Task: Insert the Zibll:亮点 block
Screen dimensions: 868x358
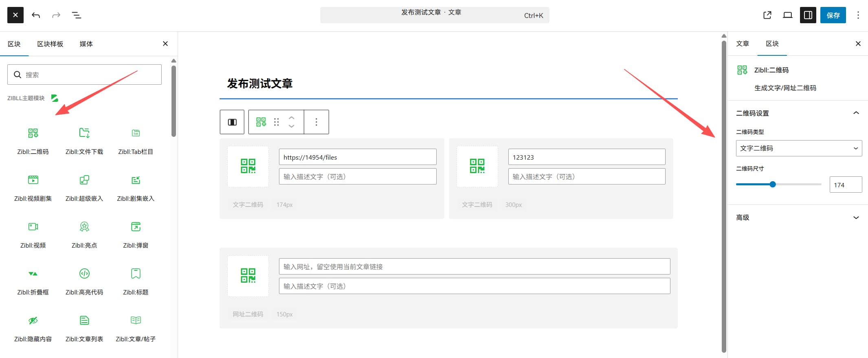Action: click(84, 234)
